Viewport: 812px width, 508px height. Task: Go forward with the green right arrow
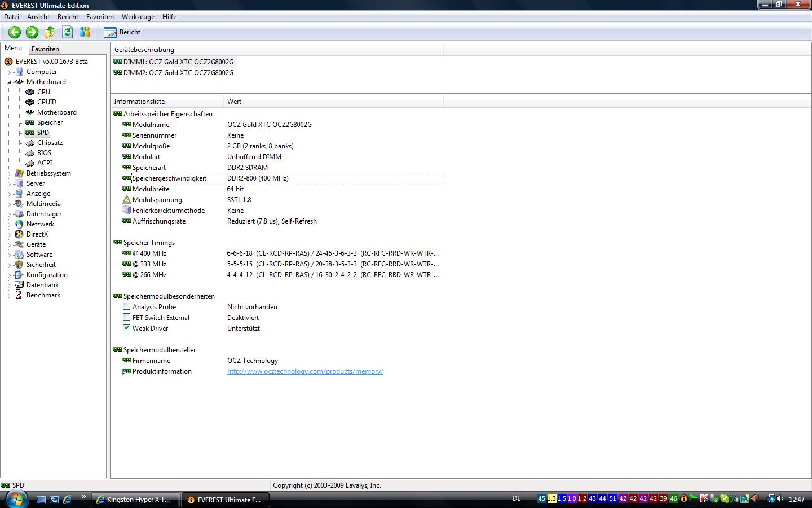pyautogui.click(x=32, y=32)
